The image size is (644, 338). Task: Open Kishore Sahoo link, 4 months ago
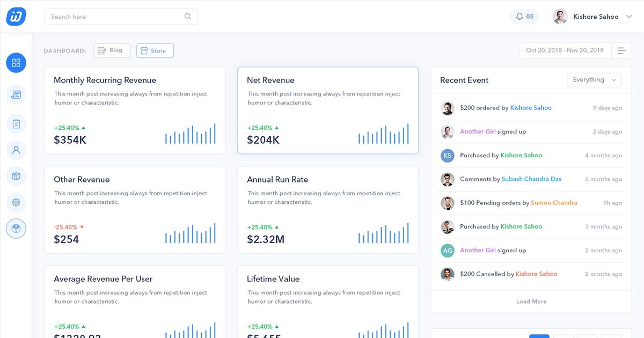(521, 156)
